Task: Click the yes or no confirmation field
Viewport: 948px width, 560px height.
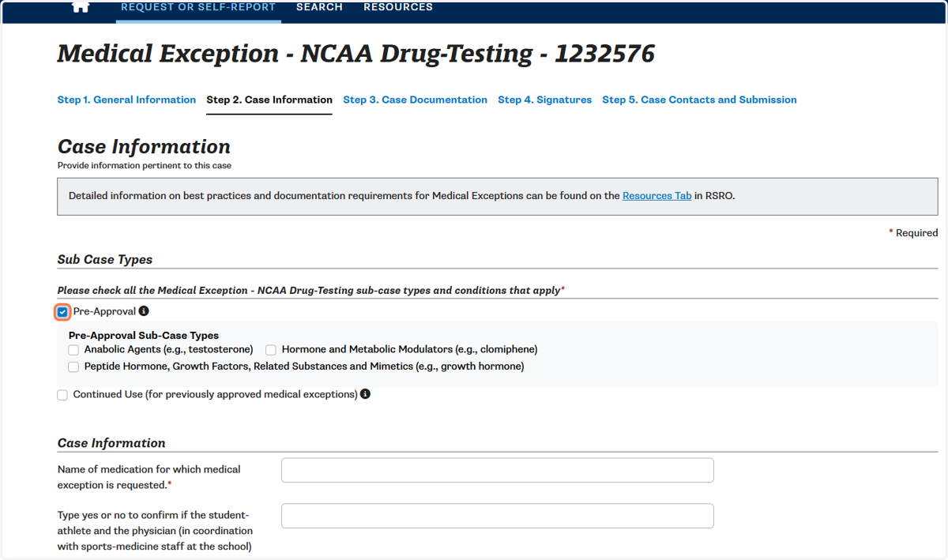Action: [x=498, y=516]
